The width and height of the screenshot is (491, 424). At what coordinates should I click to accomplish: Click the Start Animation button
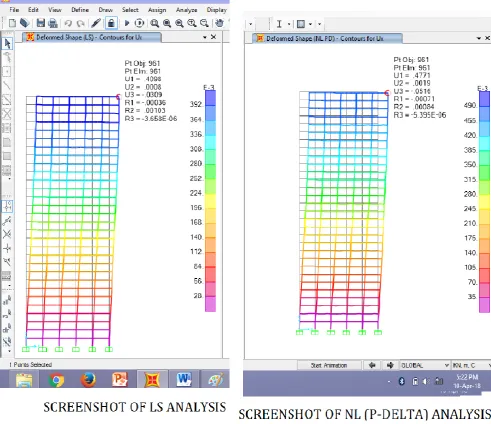pyautogui.click(x=329, y=365)
